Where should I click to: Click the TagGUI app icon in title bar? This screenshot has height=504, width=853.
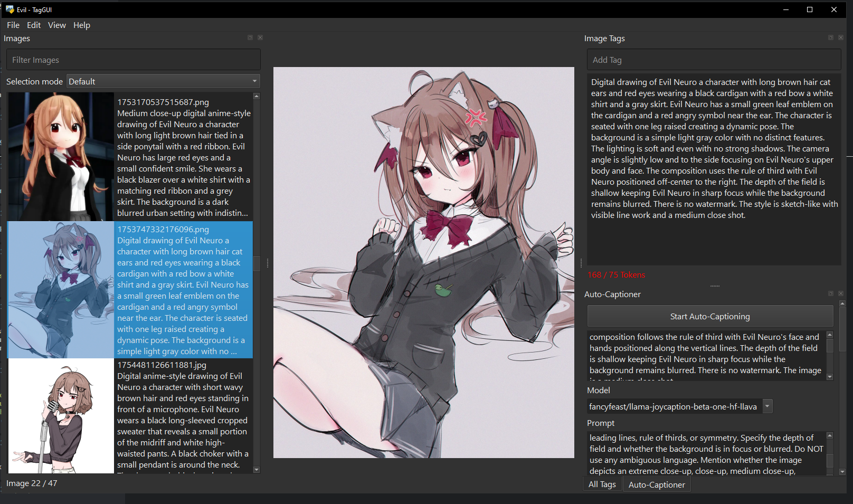point(10,9)
